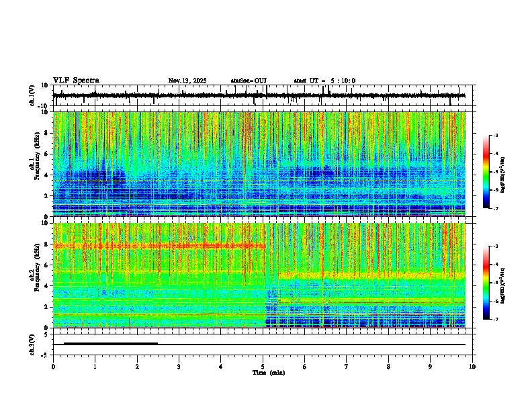The image size is (532, 411).
Task: Click tick label '9' on the Time axis
Action: click(430, 367)
